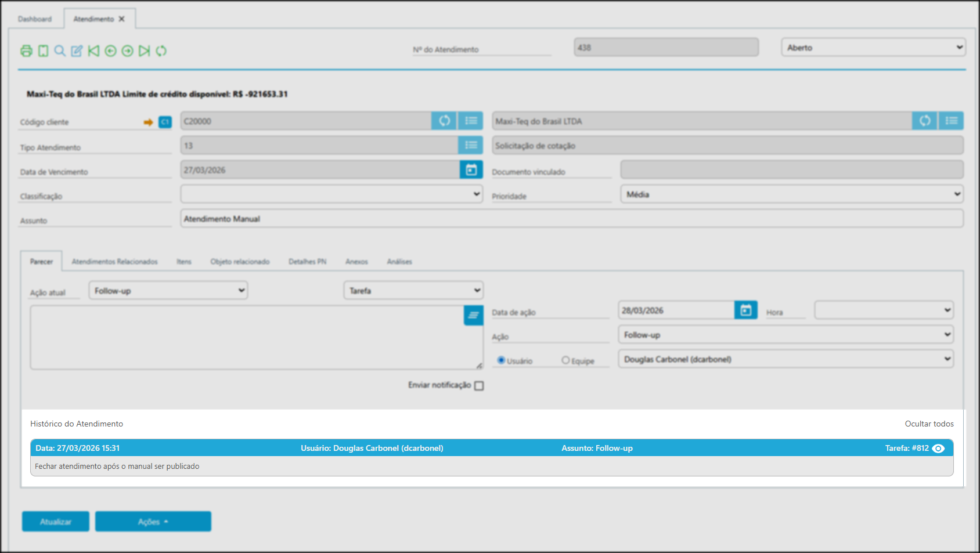Image resolution: width=980 pixels, height=553 pixels.
Task: Click the search magnifier icon
Action: 60,51
